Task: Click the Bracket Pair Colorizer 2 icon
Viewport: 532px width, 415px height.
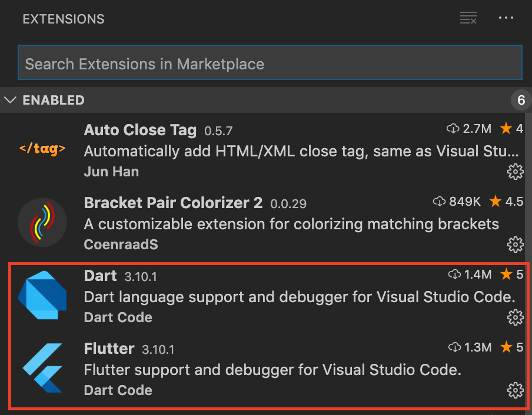Action: pos(42,222)
